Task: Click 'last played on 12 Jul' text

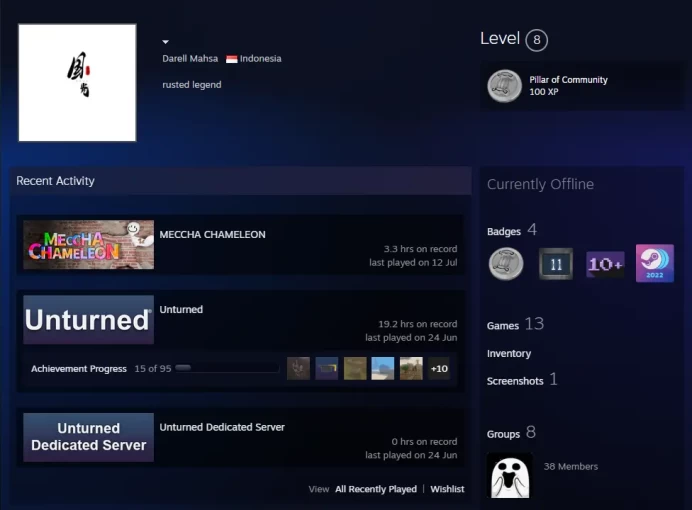Action: pos(413,262)
